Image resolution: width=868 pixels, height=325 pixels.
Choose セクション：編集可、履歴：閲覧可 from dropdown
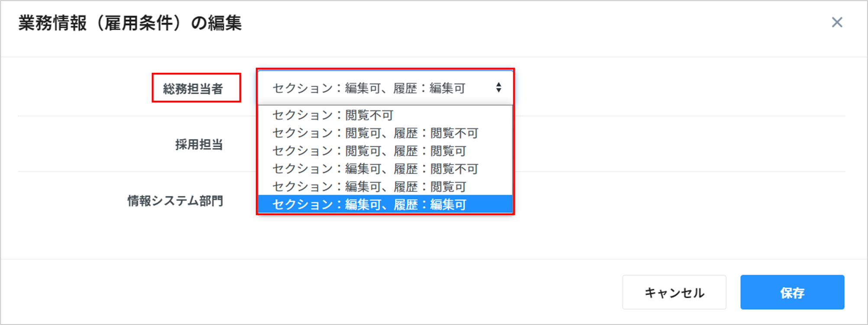pyautogui.click(x=369, y=187)
